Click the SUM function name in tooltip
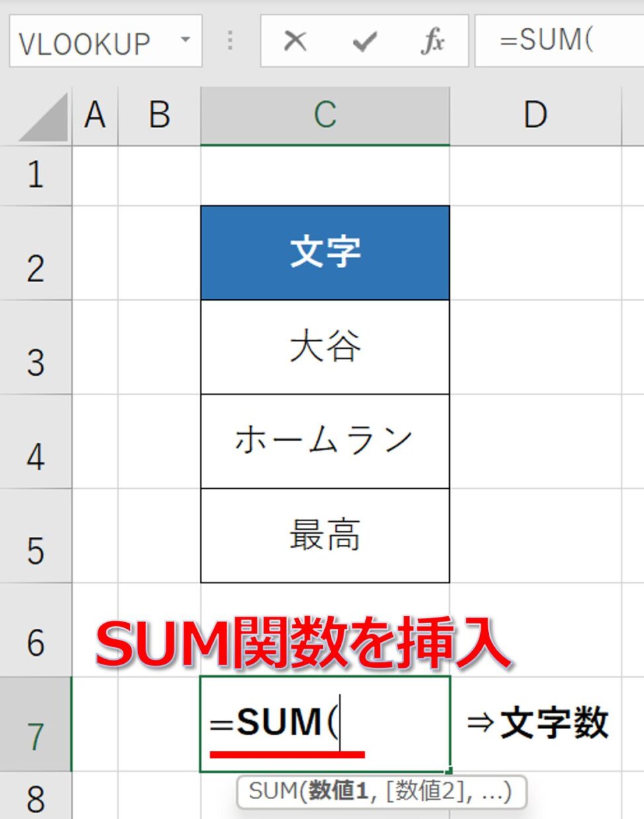 (x=273, y=791)
